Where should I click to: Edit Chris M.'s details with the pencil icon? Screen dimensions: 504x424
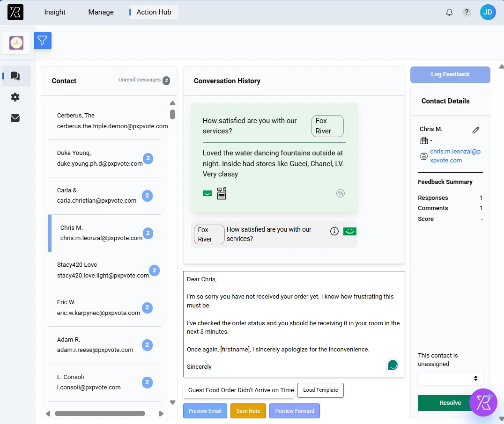pyautogui.click(x=476, y=130)
